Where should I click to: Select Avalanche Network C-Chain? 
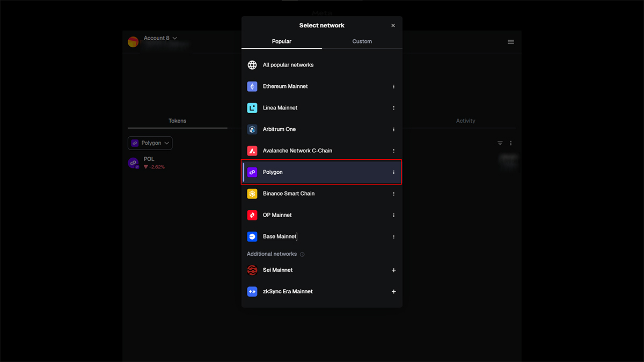pyautogui.click(x=322, y=151)
